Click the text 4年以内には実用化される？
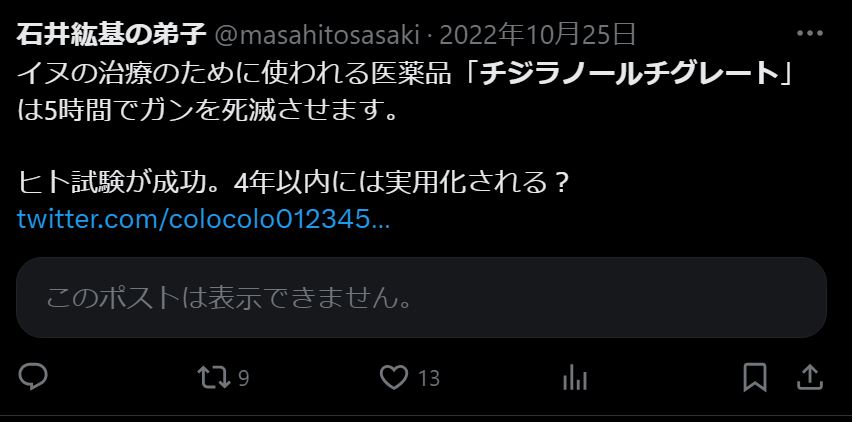Screen dimensions: 852x422 click(401, 185)
